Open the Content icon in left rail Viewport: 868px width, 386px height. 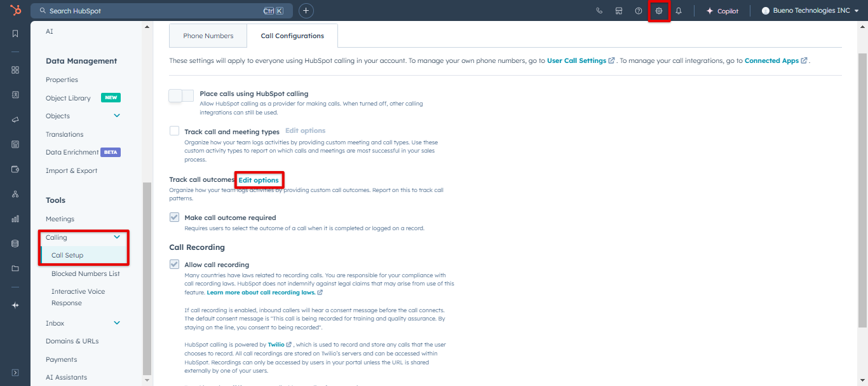(15, 144)
